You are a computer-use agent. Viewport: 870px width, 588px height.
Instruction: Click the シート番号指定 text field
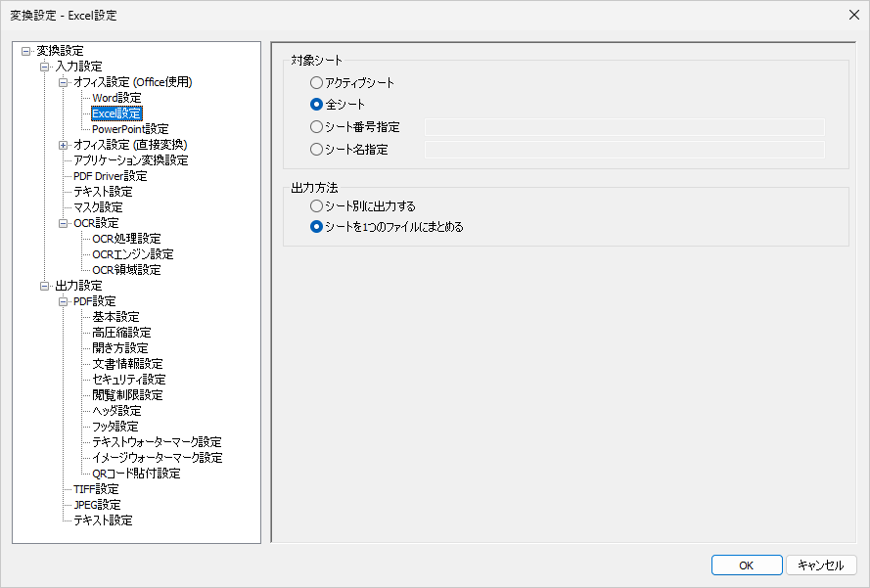pos(624,127)
